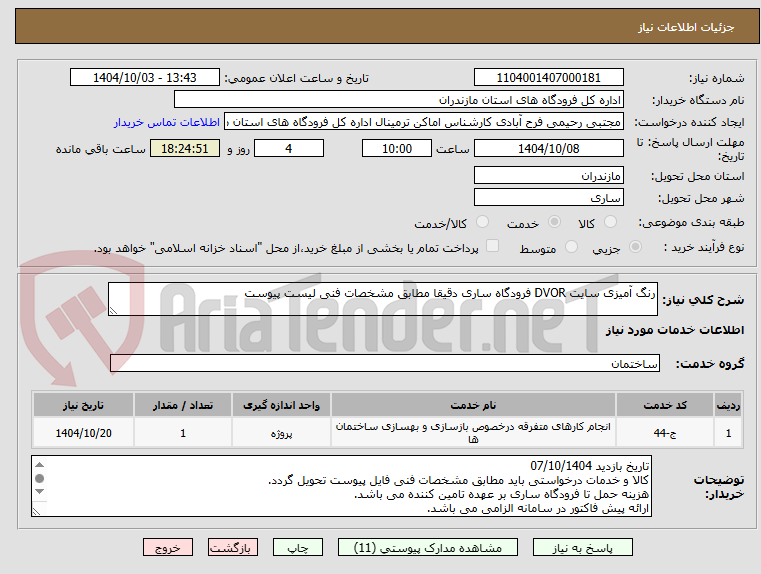Screen dimensions: 761x574
Task: Click the شماره نیاز field 1104001407000181
Action: [x=548, y=78]
